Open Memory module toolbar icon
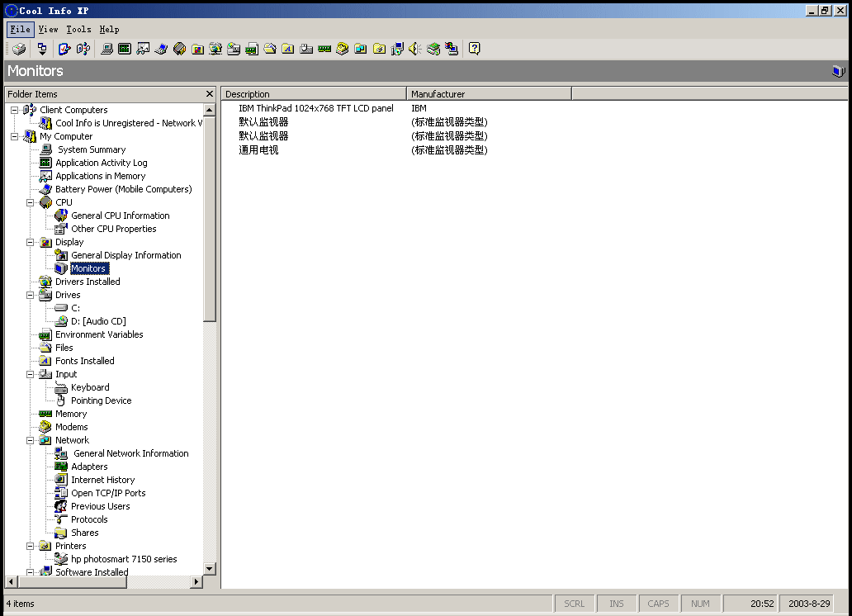The width and height of the screenshot is (852, 616). pos(324,49)
